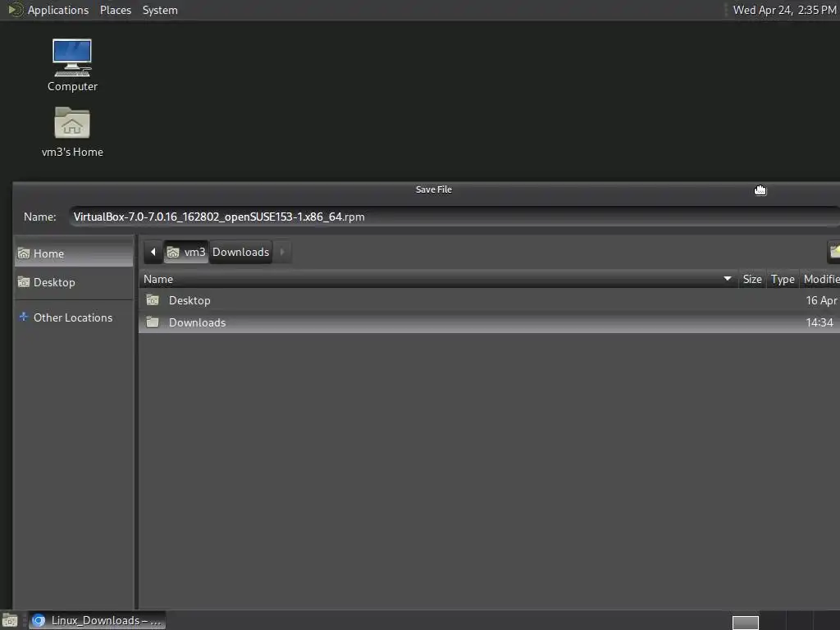Click the create new folder icon
The height and width of the screenshot is (630, 840).
pos(834,252)
